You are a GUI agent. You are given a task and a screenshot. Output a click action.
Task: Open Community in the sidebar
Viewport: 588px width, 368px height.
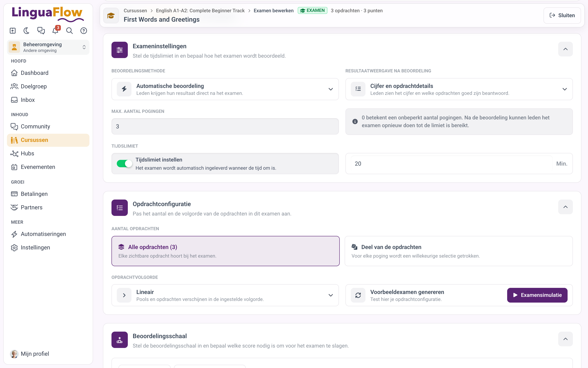coord(48,127)
